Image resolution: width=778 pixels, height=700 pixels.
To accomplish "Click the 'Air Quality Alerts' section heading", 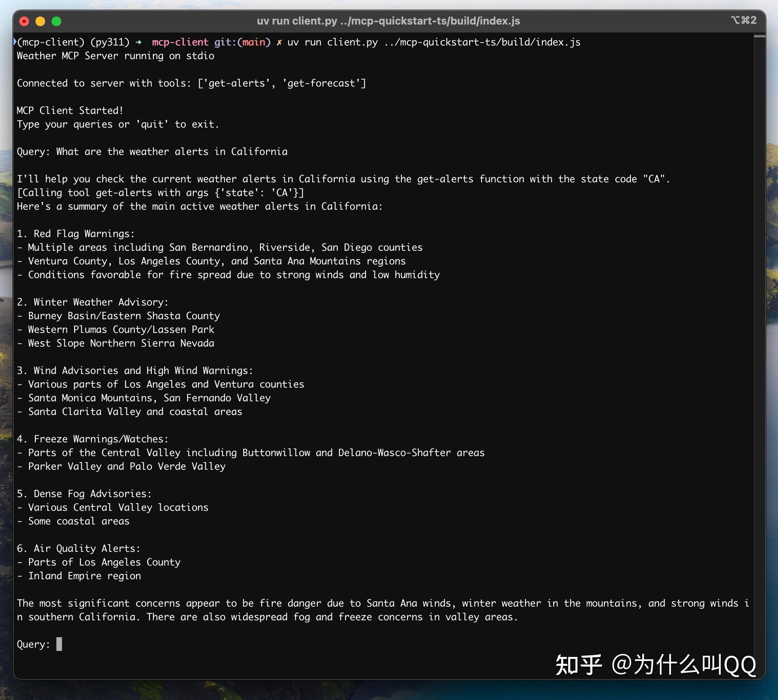I will coord(79,548).
